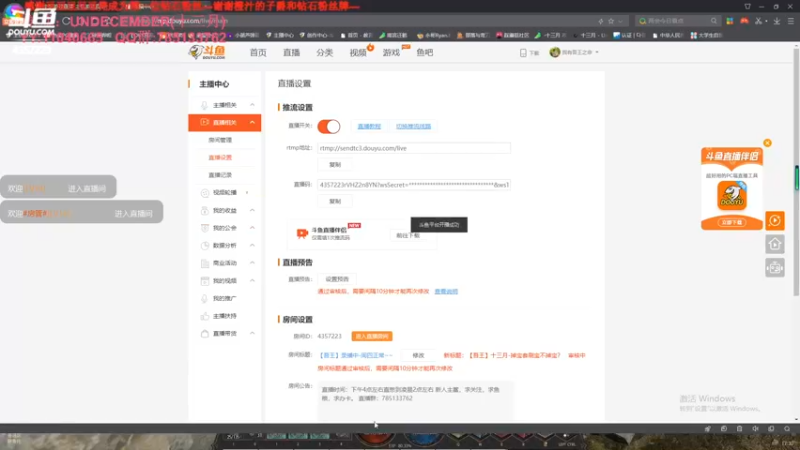The width and height of the screenshot is (800, 450).
Task: Click the 商业活动 document icon
Action: pos(205,263)
